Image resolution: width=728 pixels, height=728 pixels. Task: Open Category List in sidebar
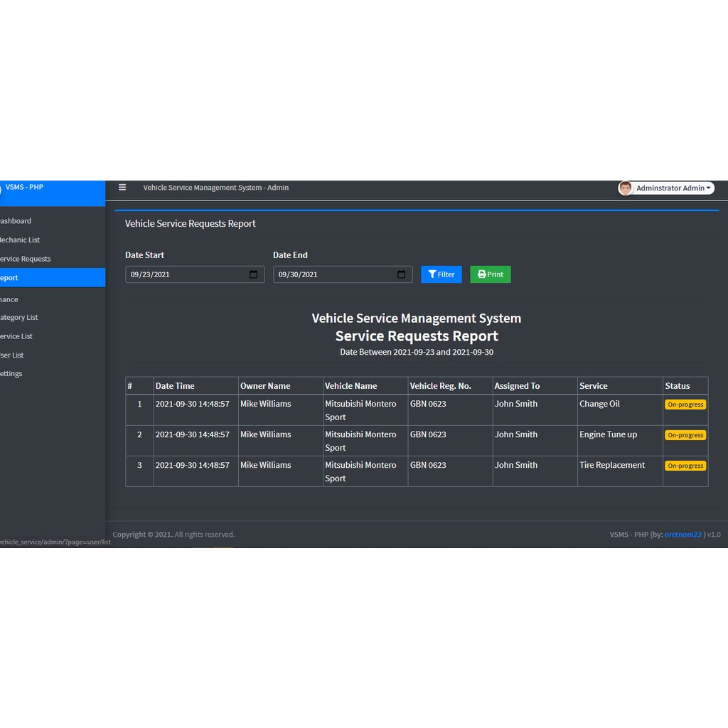[19, 318]
